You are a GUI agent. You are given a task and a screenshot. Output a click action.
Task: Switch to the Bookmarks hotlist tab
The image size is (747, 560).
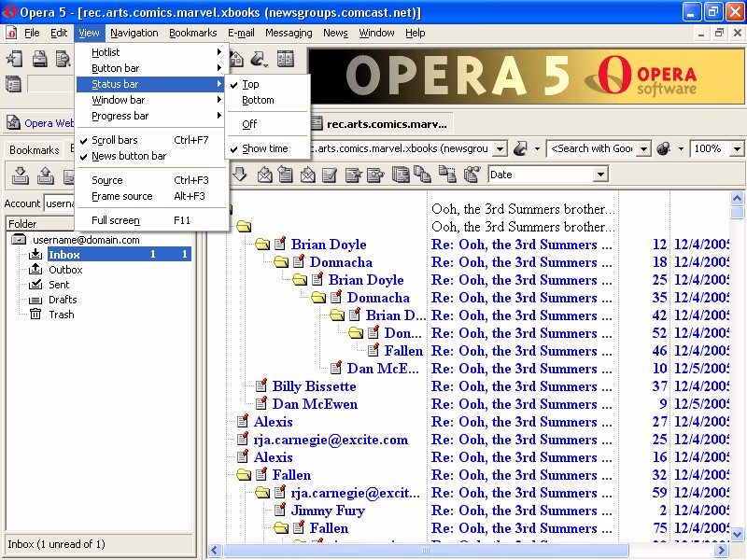click(34, 150)
